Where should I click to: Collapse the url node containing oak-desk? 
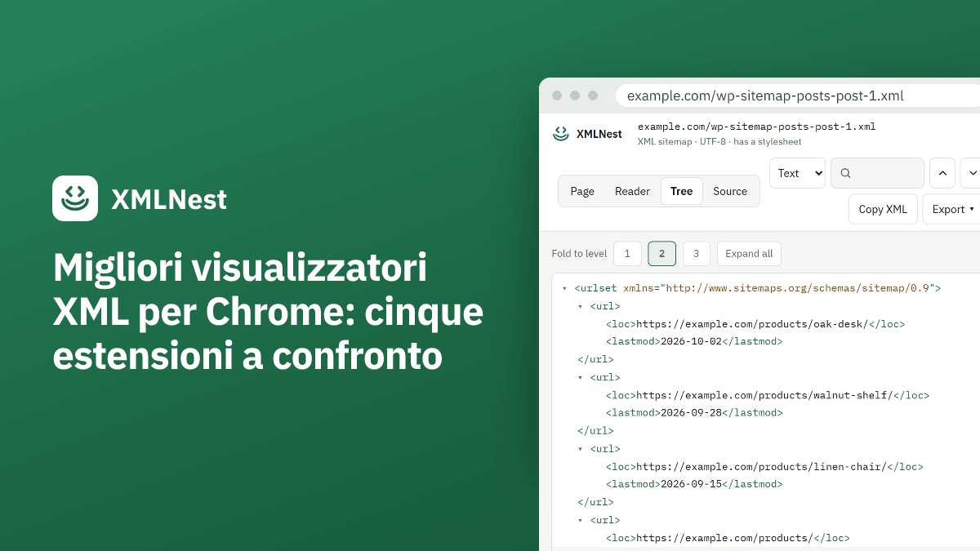581,306
